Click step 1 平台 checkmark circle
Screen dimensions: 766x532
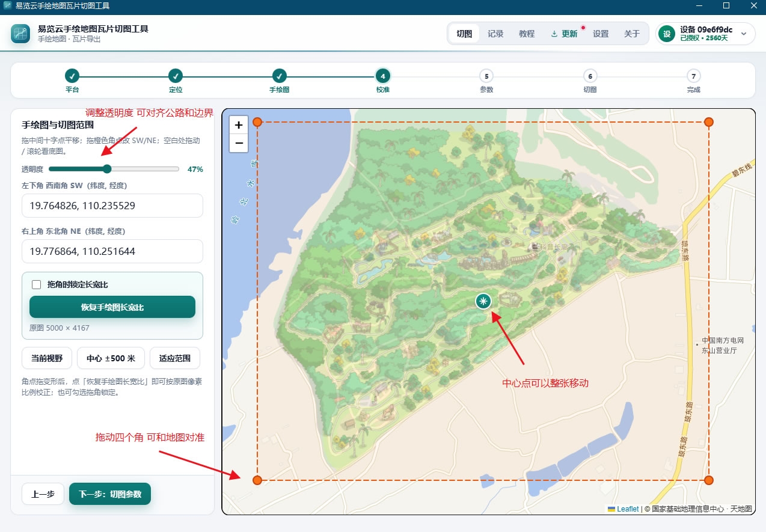coord(72,76)
